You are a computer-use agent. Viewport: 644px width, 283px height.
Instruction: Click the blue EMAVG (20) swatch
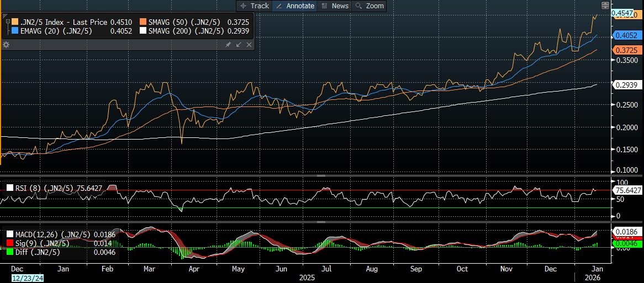[x=15, y=31]
